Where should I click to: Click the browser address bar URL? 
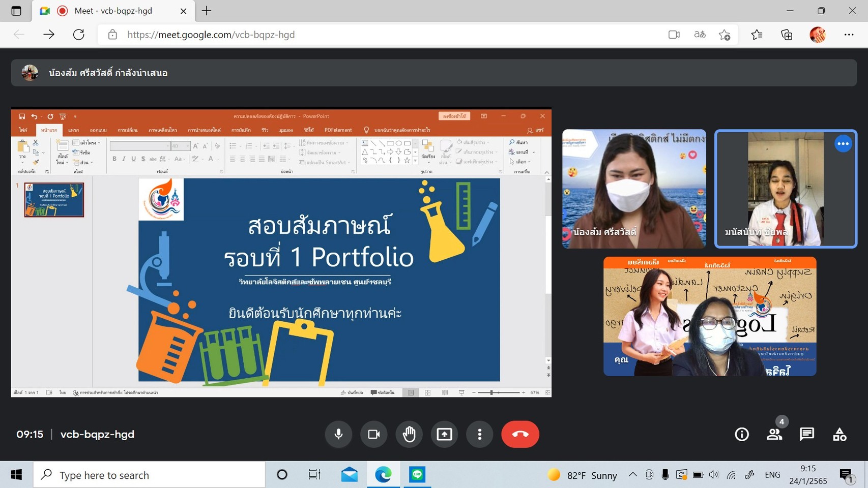(x=211, y=35)
